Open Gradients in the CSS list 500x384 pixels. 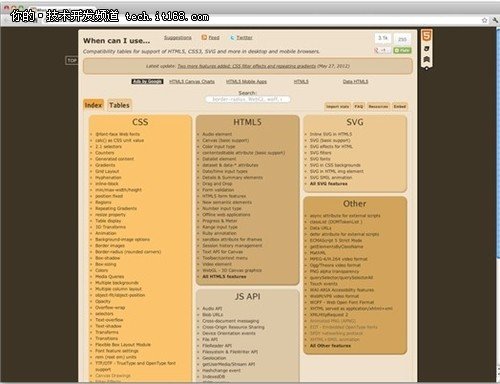click(x=105, y=165)
